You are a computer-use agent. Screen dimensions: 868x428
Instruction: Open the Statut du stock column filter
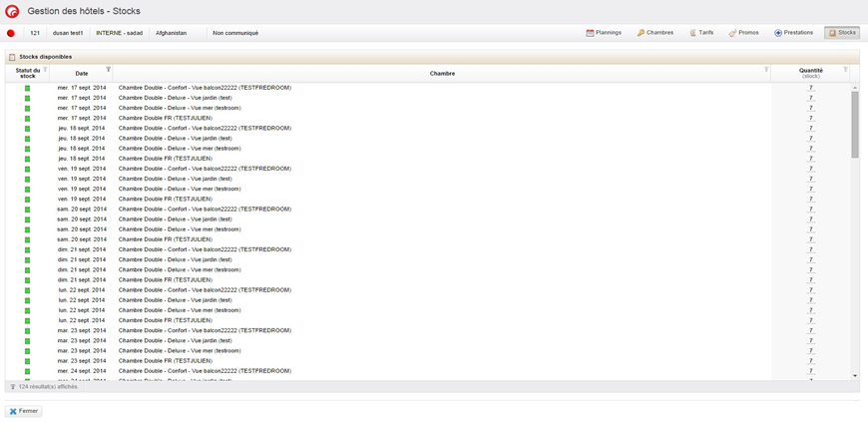[x=46, y=70]
